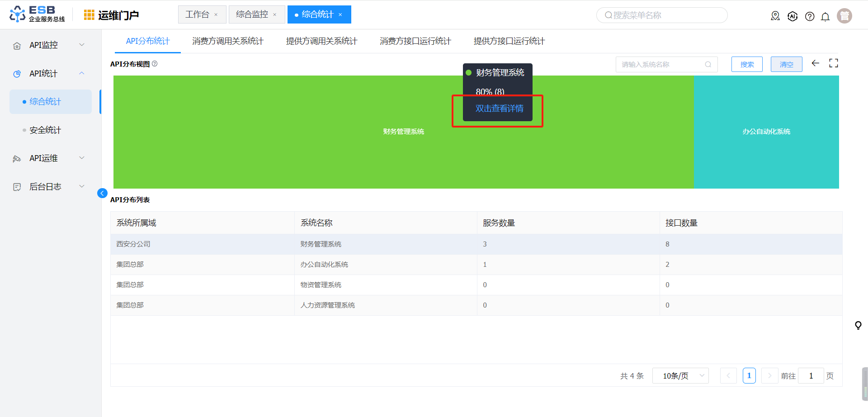Open the notification bell
The image size is (868, 417).
(825, 17)
